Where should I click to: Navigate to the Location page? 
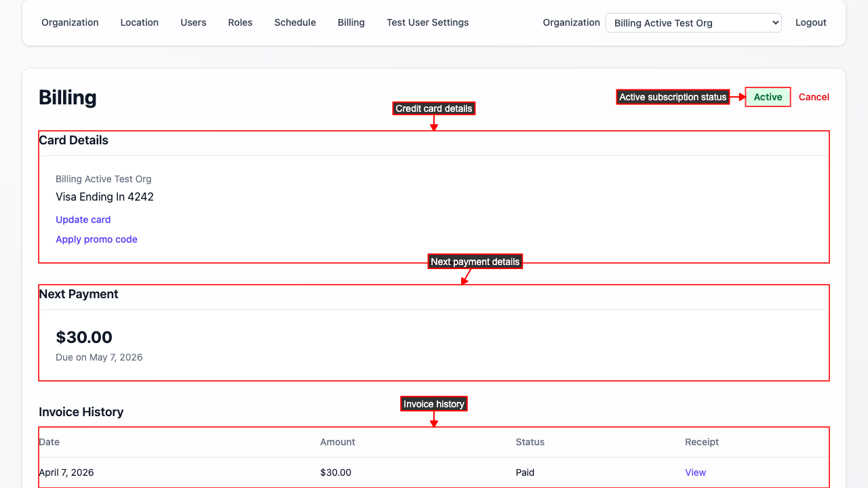pos(139,22)
